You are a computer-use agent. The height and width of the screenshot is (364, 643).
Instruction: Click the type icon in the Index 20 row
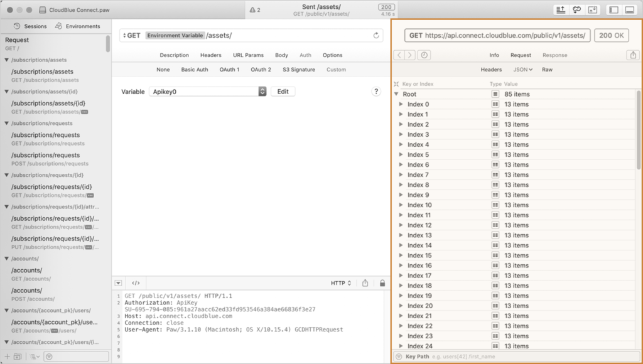[495, 306]
